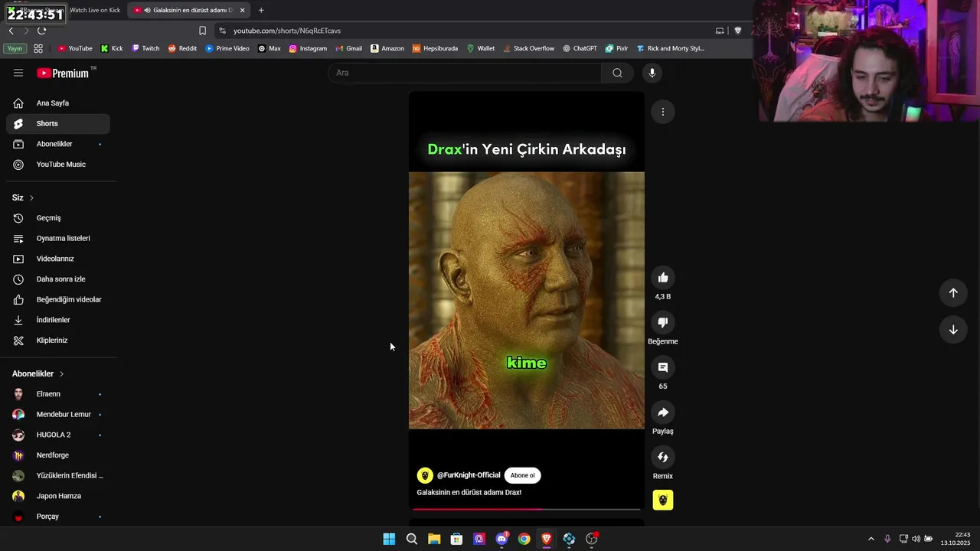Click the Abone ol subscribe button

coord(523,475)
